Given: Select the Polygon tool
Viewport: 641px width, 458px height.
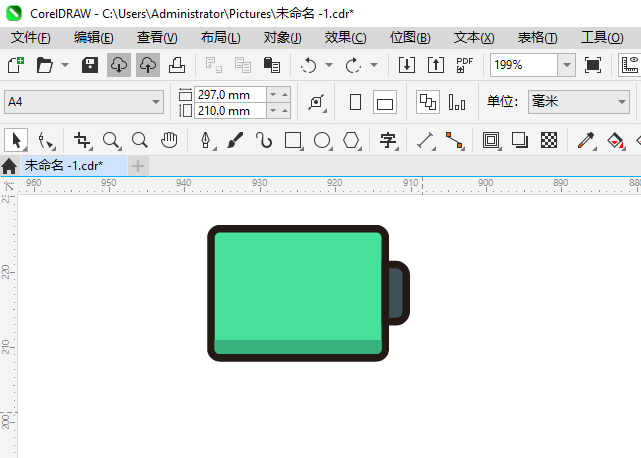Looking at the screenshot, I should 352,140.
